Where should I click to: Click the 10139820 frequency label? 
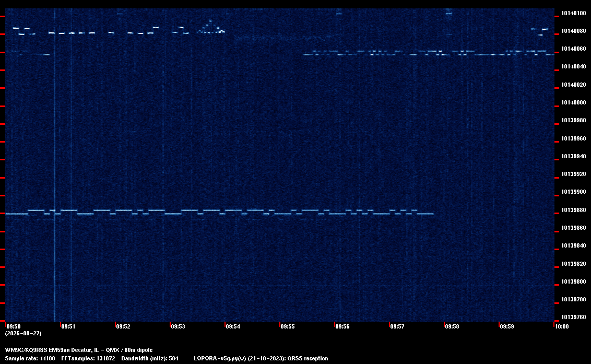(573, 264)
